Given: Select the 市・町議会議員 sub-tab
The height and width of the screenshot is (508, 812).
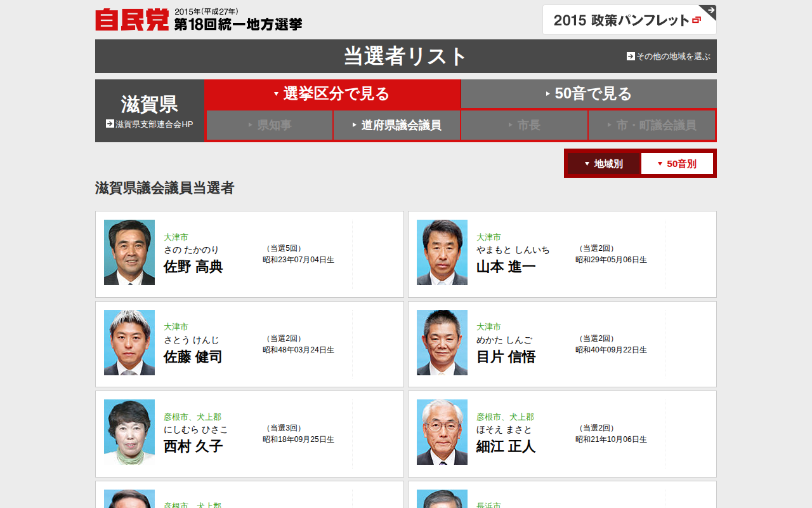Looking at the screenshot, I should pos(652,125).
